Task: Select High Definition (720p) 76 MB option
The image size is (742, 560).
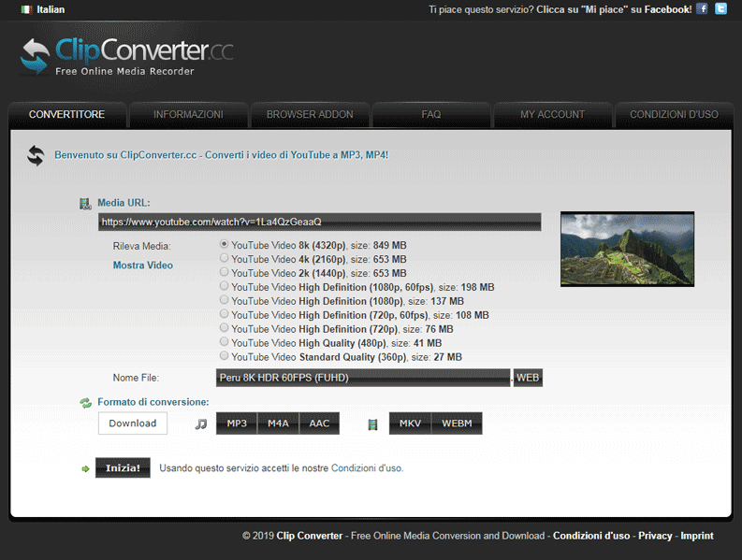Action: pos(224,328)
